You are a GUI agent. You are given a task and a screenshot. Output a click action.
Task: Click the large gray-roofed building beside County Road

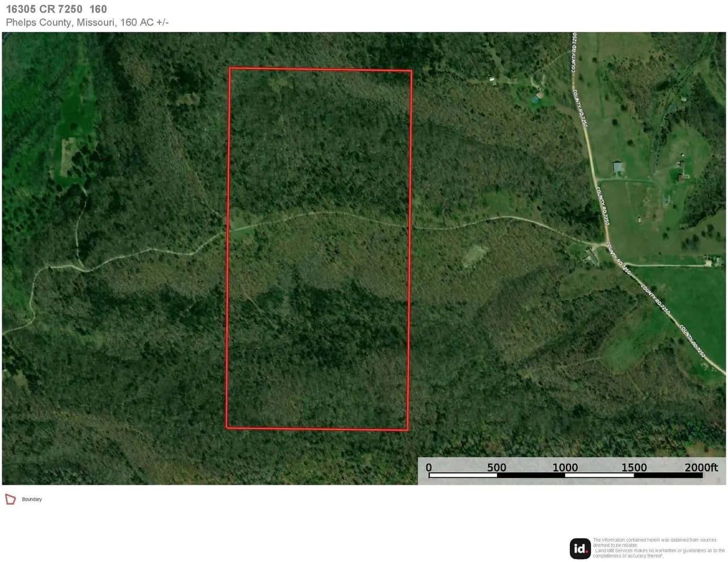[618, 168]
